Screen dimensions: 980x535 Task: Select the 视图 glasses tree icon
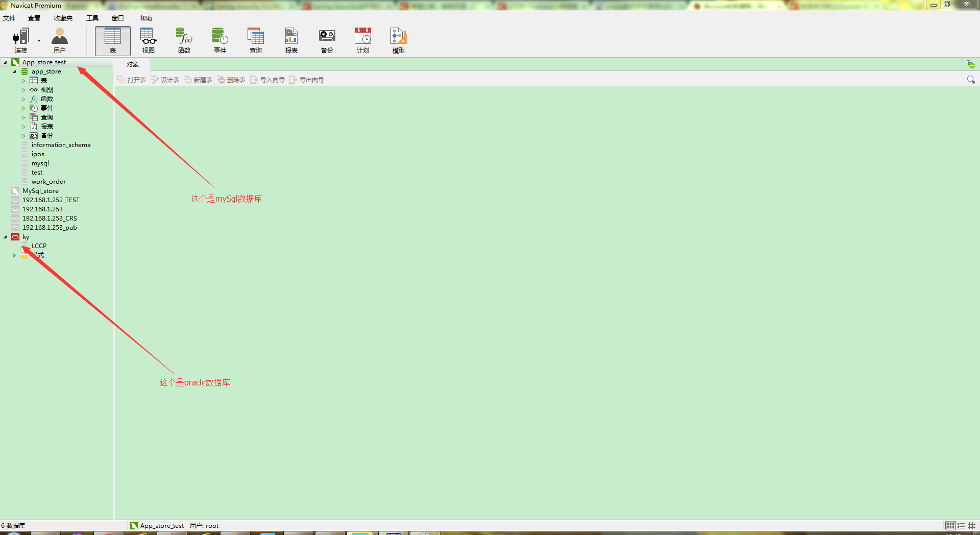click(x=34, y=90)
